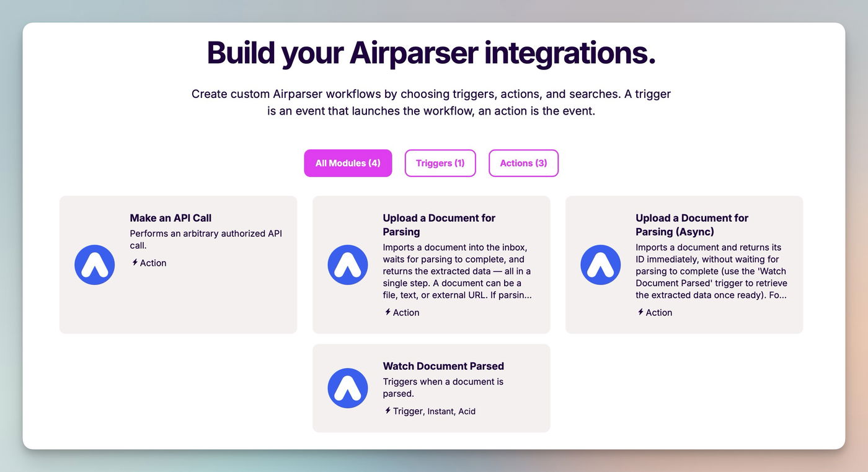Image resolution: width=868 pixels, height=472 pixels.
Task: Switch to the Actions (3) filter
Action: click(523, 163)
